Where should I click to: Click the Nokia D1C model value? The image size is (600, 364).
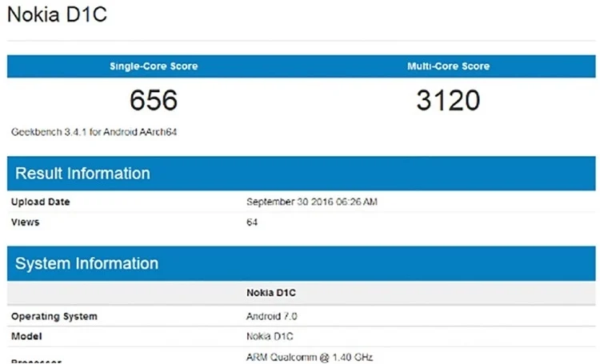coord(270,337)
